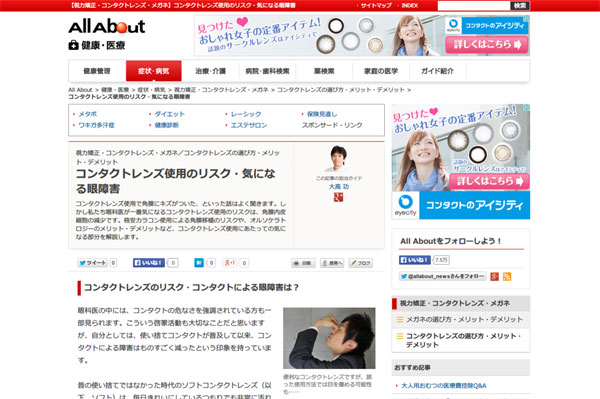Screen dimensions: 600x399
Task: Click the おすすめ記事 heading
Action: click(412, 368)
